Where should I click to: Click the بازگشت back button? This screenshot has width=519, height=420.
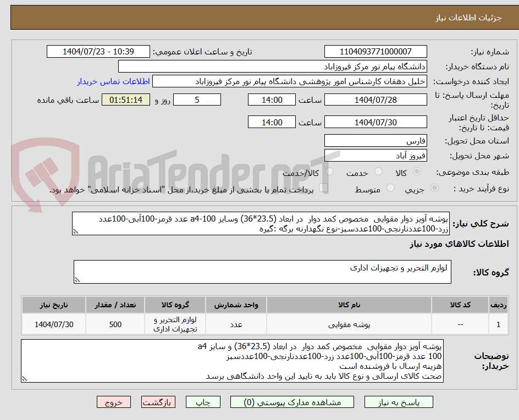point(158,402)
